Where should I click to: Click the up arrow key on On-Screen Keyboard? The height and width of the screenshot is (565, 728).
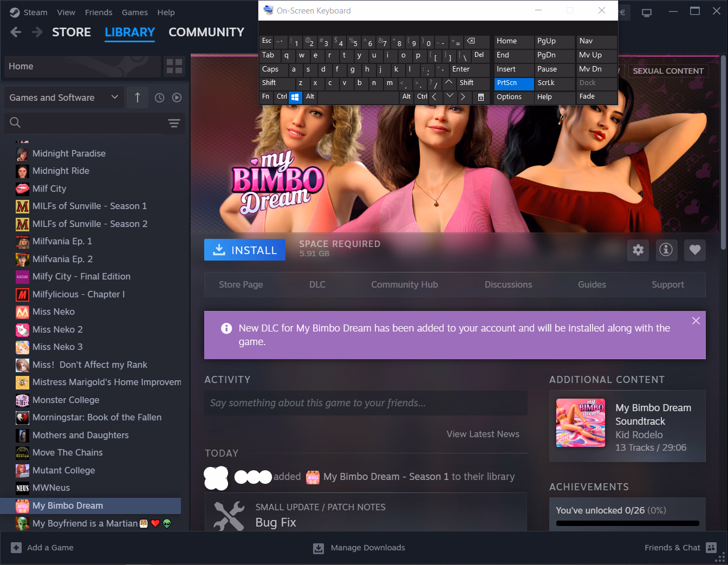click(448, 83)
